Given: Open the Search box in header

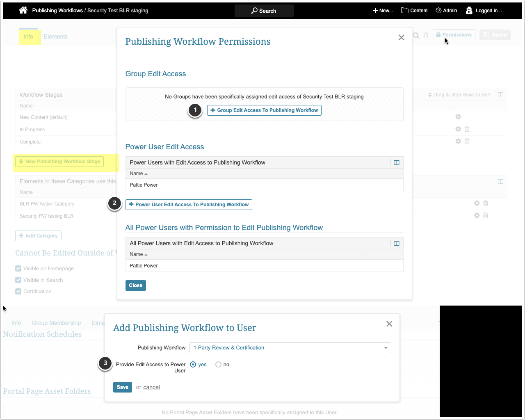Looking at the screenshot, I should [x=264, y=11].
